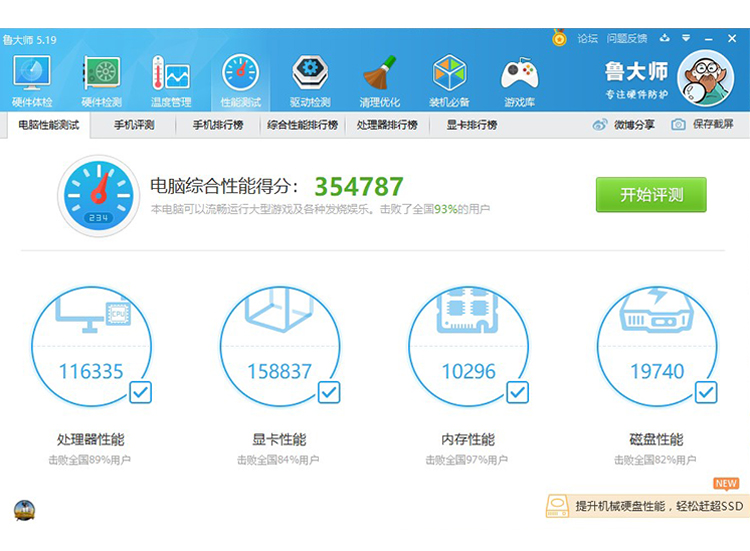Viewport: 750px width, 551px height.
Task: Click the 击败全国84%用户 text
Action: pyautogui.click(x=278, y=460)
